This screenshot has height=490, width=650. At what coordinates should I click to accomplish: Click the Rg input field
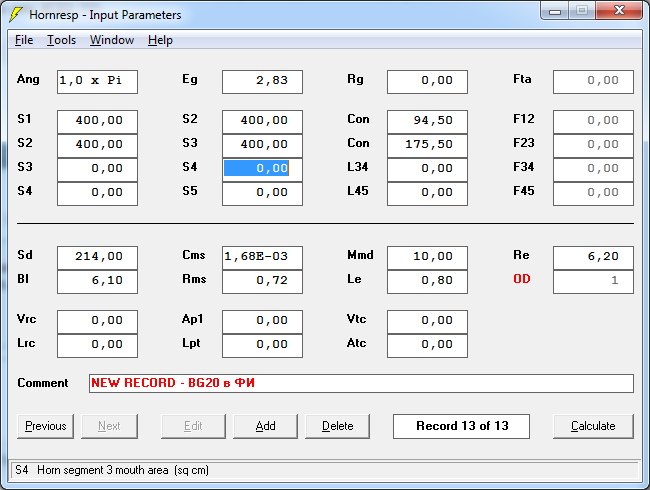(x=427, y=82)
